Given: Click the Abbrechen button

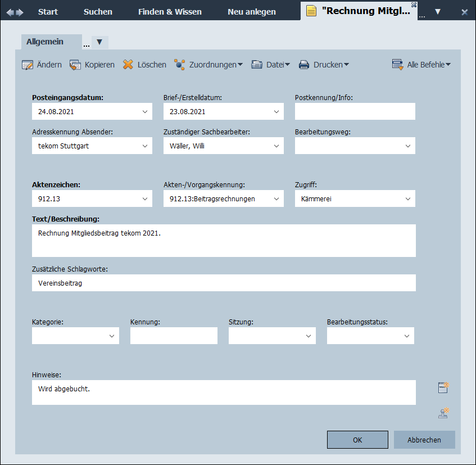Looking at the screenshot, I should pos(424,440).
